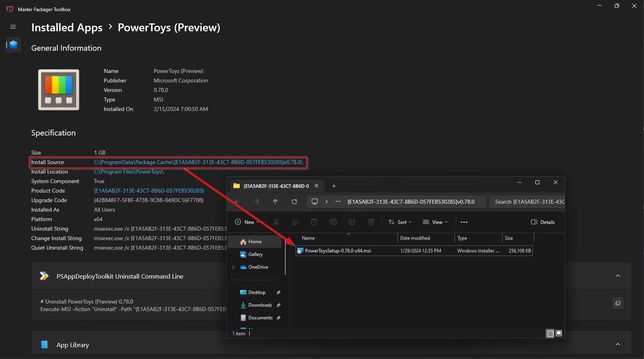Image resolution: width=644 pixels, height=359 pixels.
Task: Open Desktop quick access folder
Action: (257, 292)
